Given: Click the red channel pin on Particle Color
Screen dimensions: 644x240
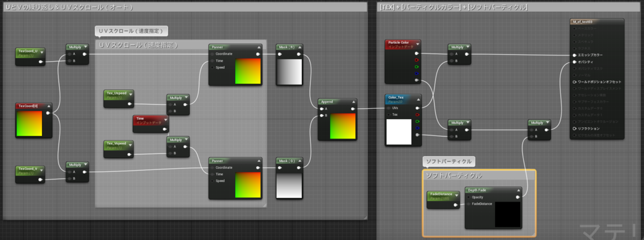Looking at the screenshot, I should point(417,60).
